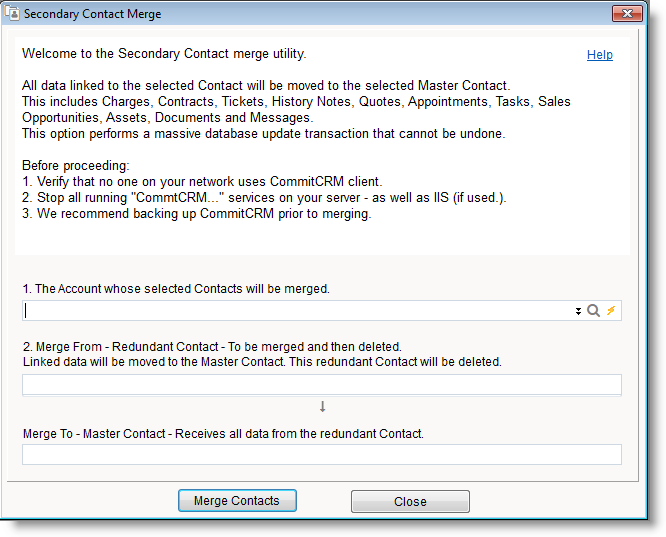This screenshot has height=537, width=666.
Task: Click the backup recommendation step 3 text
Action: pos(196,213)
